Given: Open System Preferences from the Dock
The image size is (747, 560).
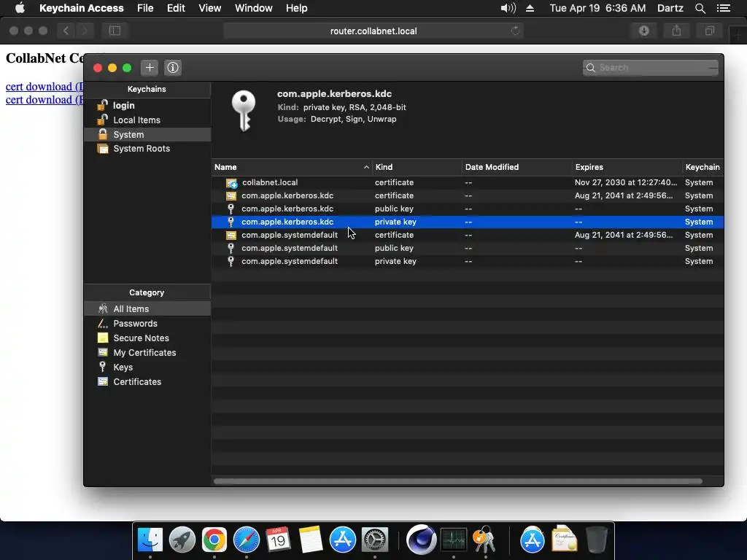Looking at the screenshot, I should (x=375, y=540).
